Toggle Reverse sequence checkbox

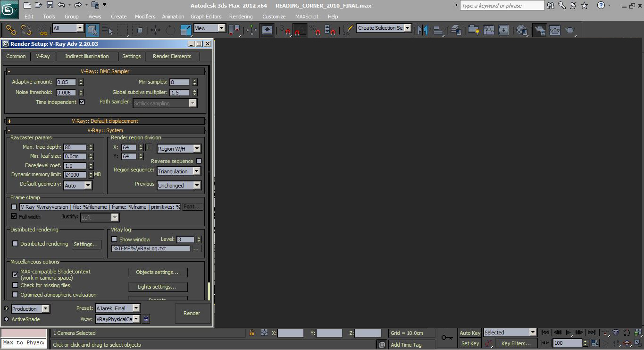[x=199, y=161]
